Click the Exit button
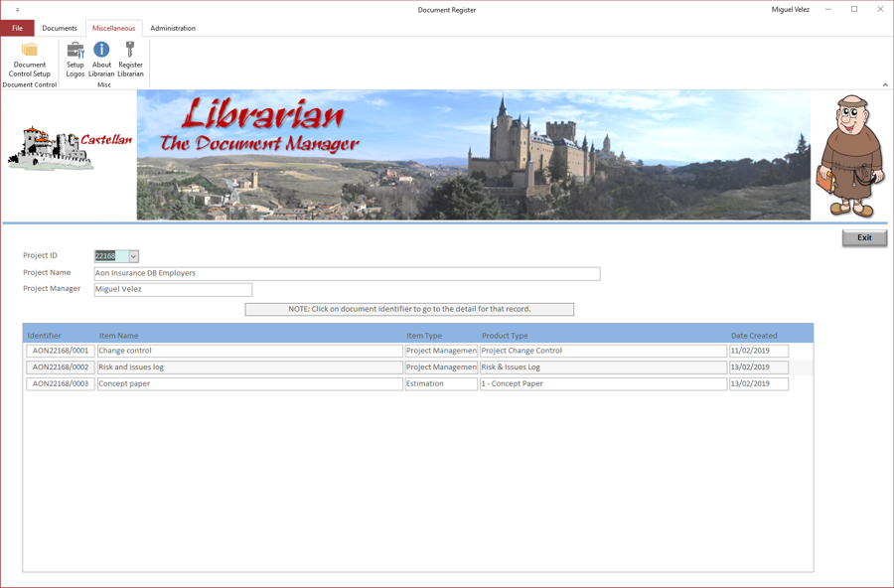 click(864, 237)
